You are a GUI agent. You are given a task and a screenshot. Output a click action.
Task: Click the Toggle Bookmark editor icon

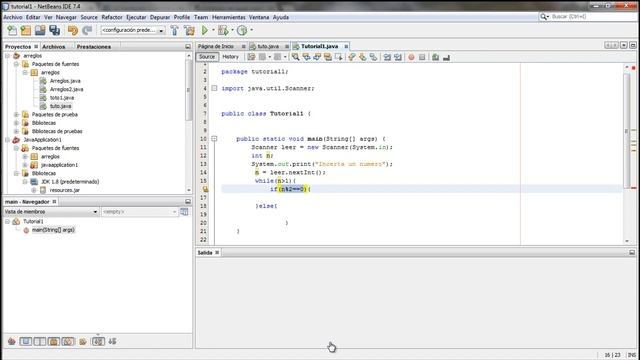click(x=373, y=57)
